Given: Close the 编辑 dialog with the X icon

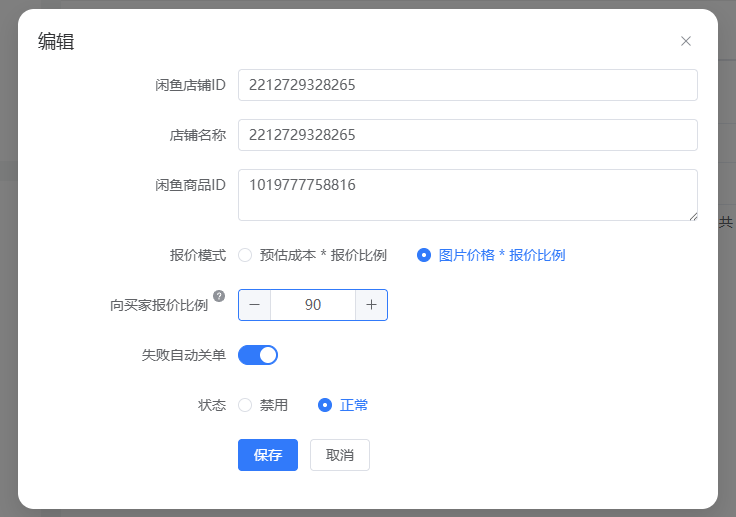Looking at the screenshot, I should pos(686,41).
